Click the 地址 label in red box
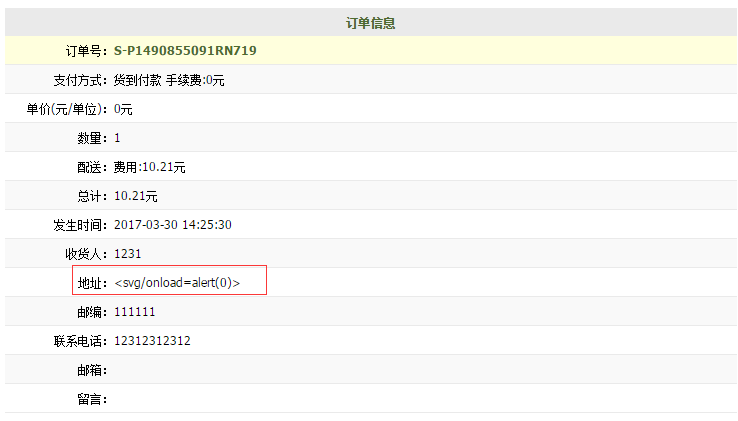Viewport: 738px width, 421px height. point(93,283)
